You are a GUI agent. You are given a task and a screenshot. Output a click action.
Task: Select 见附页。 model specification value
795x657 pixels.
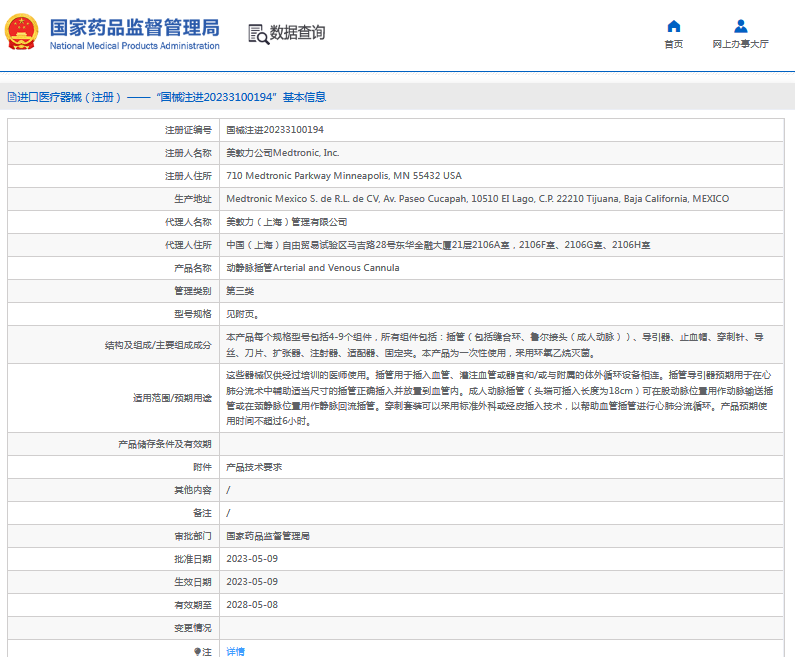(x=242, y=314)
